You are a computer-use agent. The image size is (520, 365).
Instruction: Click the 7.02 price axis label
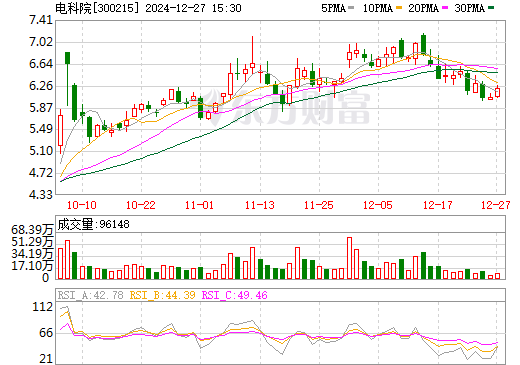(41, 42)
